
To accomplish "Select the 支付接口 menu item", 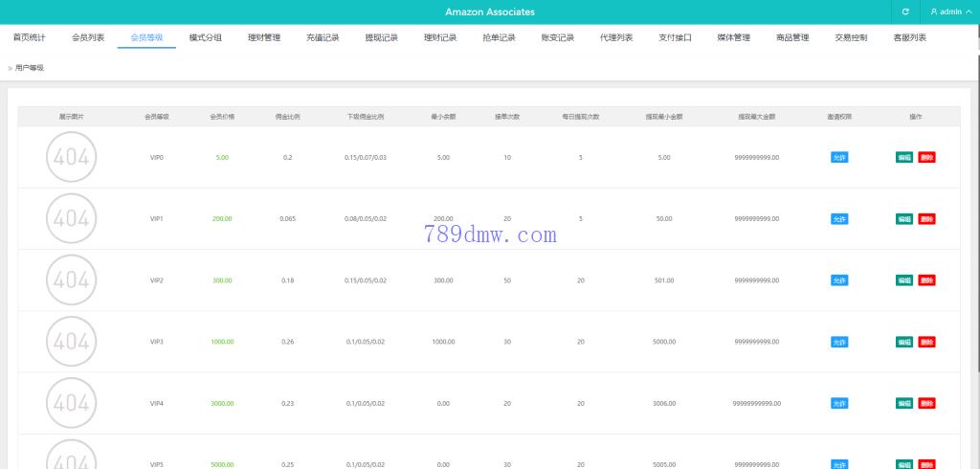I will click(x=675, y=38).
